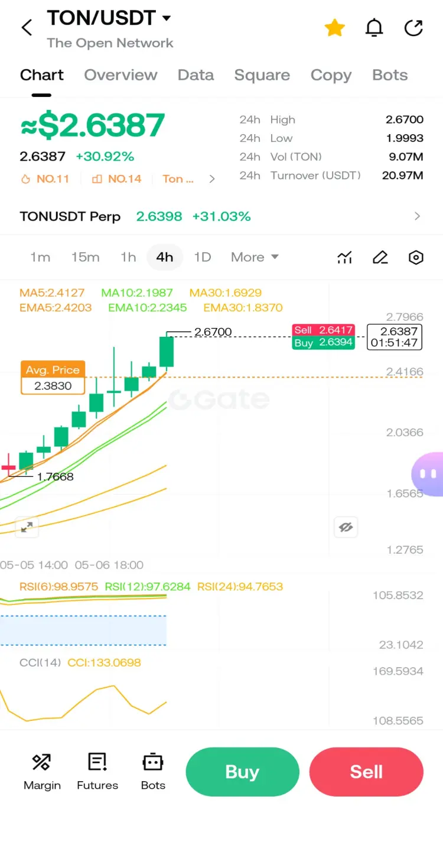Open the TON/USDT pair dropdown

[109, 18]
